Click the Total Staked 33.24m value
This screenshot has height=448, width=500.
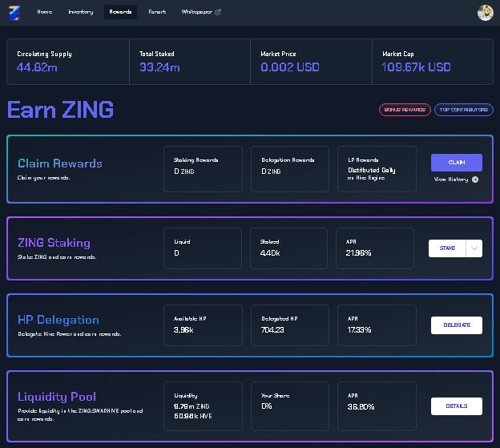[159, 67]
